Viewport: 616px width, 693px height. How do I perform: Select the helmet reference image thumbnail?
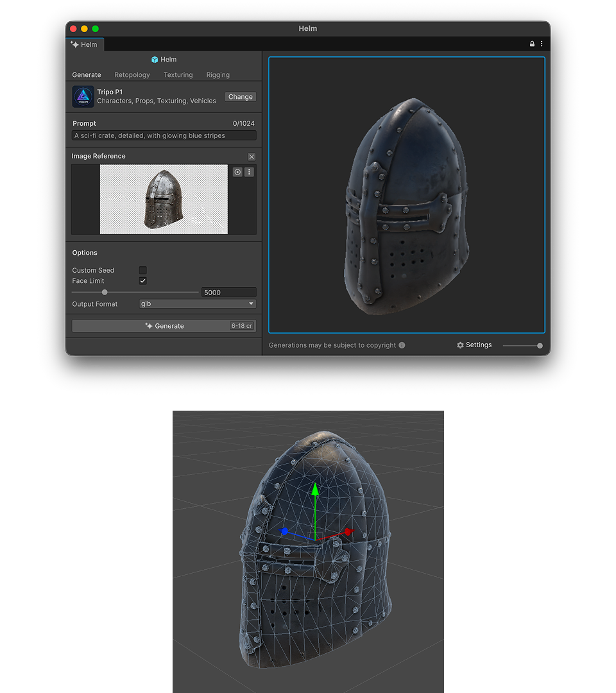[x=164, y=200]
